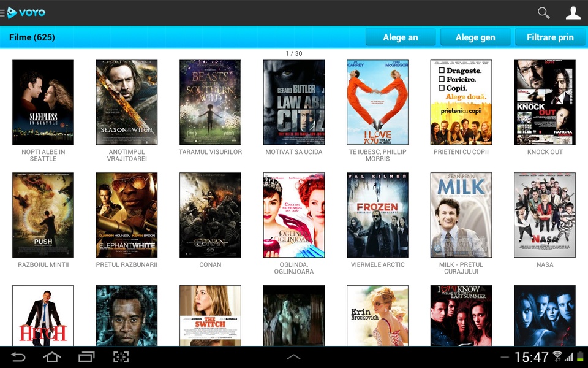Screen dimensions: 588x368
Task: Open the Milk movie poster
Action: (461, 215)
